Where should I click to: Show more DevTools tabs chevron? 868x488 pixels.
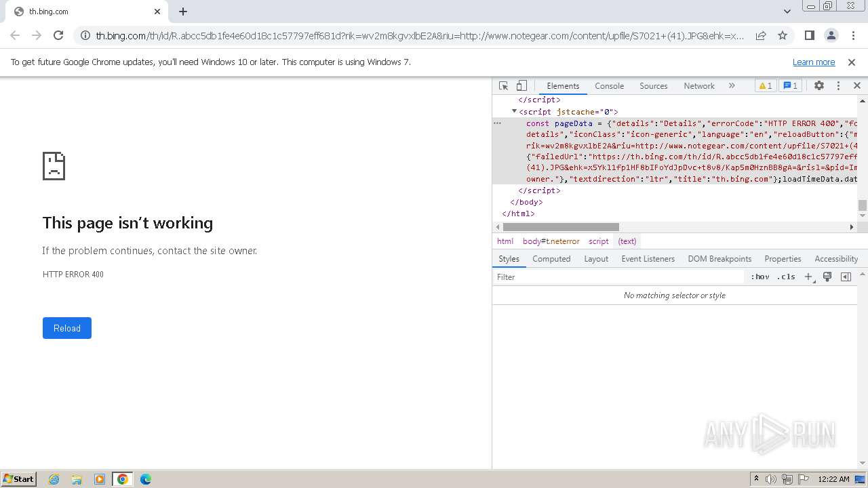(x=732, y=86)
